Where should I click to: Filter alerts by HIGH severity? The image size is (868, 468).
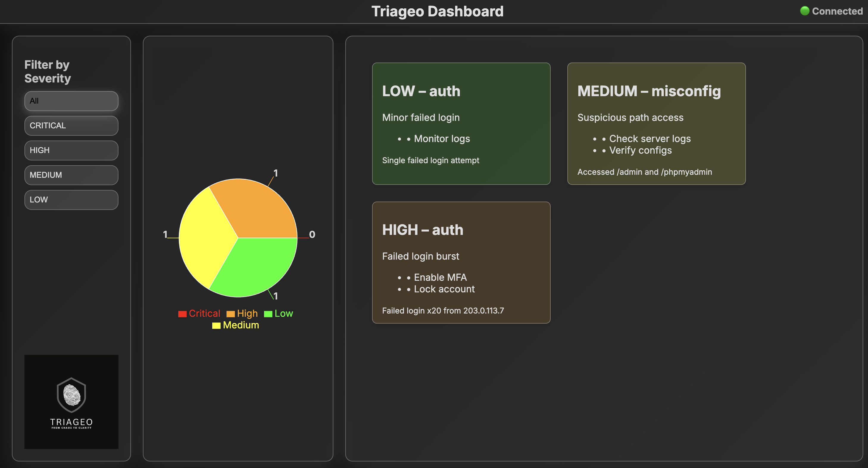pyautogui.click(x=71, y=150)
